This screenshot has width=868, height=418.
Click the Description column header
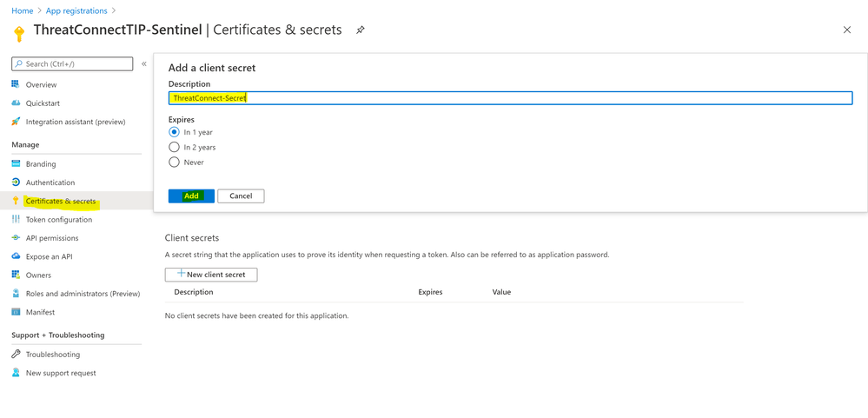[x=194, y=292]
